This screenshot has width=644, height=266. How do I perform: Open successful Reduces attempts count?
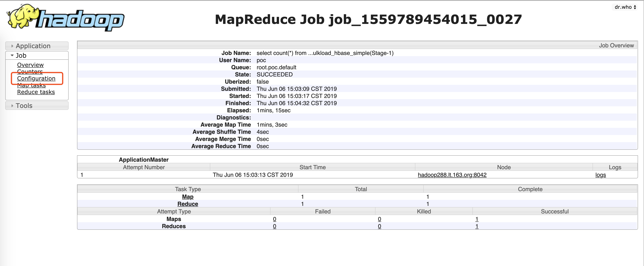[x=476, y=226]
